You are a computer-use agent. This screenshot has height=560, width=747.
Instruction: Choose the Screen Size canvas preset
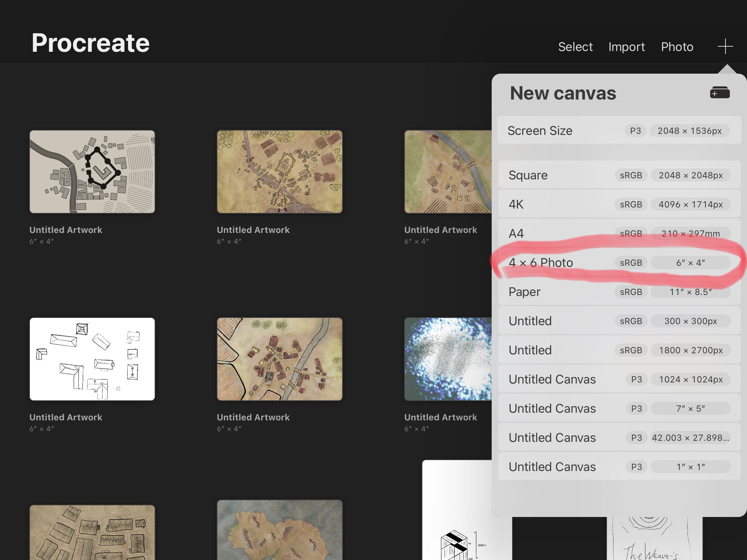619,131
